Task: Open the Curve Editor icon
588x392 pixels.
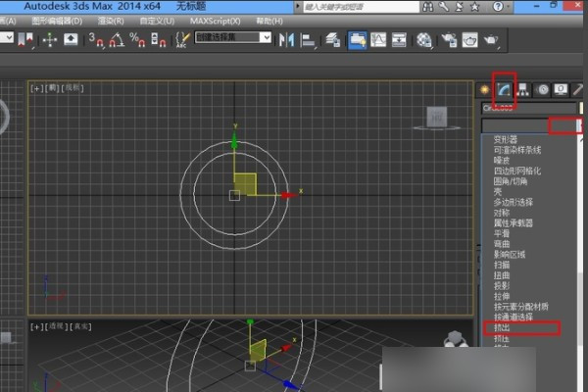Action: (378, 40)
